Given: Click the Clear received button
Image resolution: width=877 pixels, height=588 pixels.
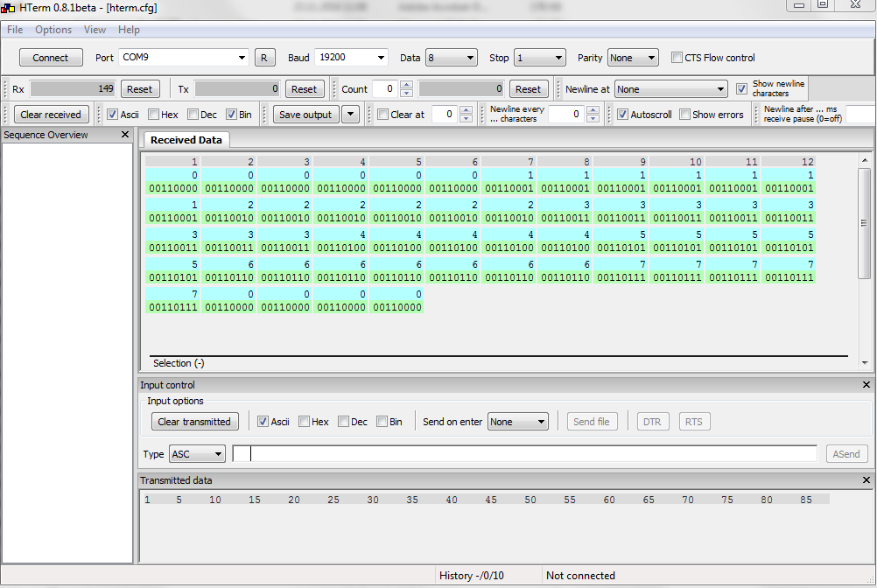Looking at the screenshot, I should [51, 115].
